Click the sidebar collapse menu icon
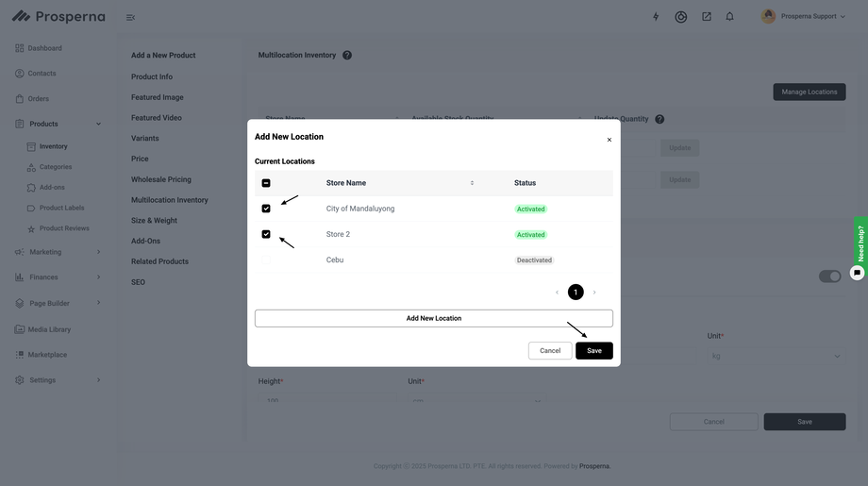Screen dimensions: 868x486 tap(130, 17)
